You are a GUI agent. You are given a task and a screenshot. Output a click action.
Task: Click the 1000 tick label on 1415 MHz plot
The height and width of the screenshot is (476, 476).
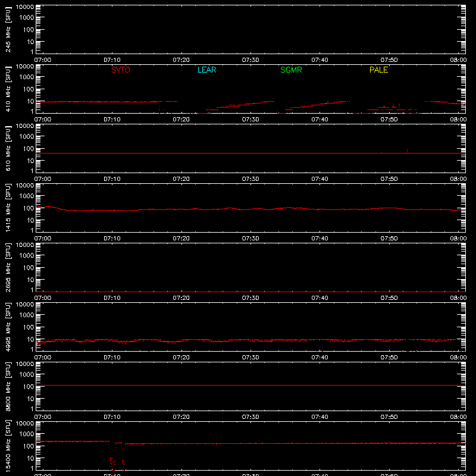(27, 196)
